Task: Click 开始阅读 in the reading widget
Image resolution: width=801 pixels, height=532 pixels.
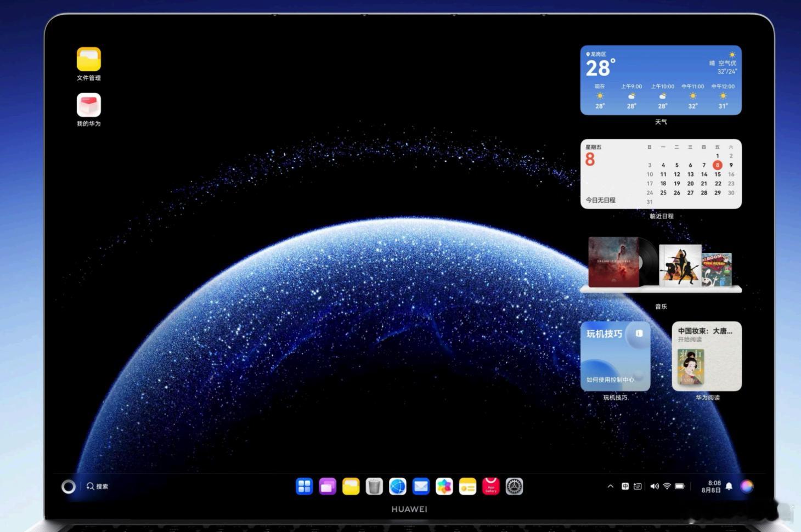Action: click(x=690, y=339)
